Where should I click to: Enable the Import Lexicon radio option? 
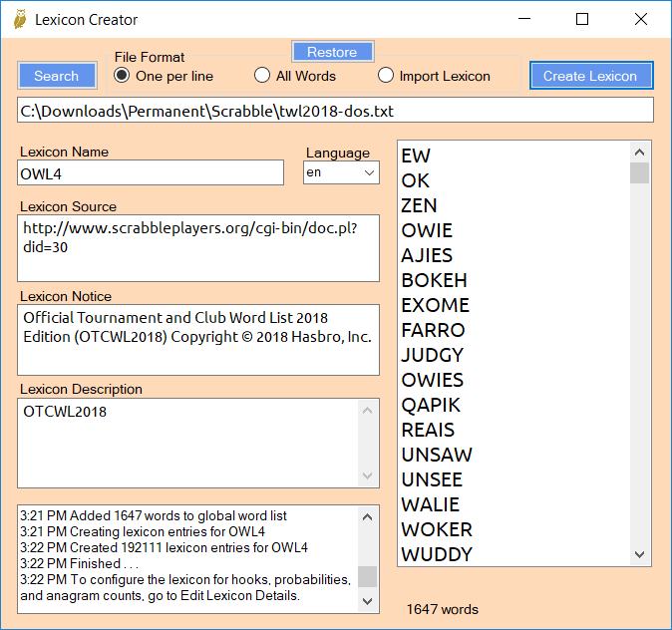(386, 76)
